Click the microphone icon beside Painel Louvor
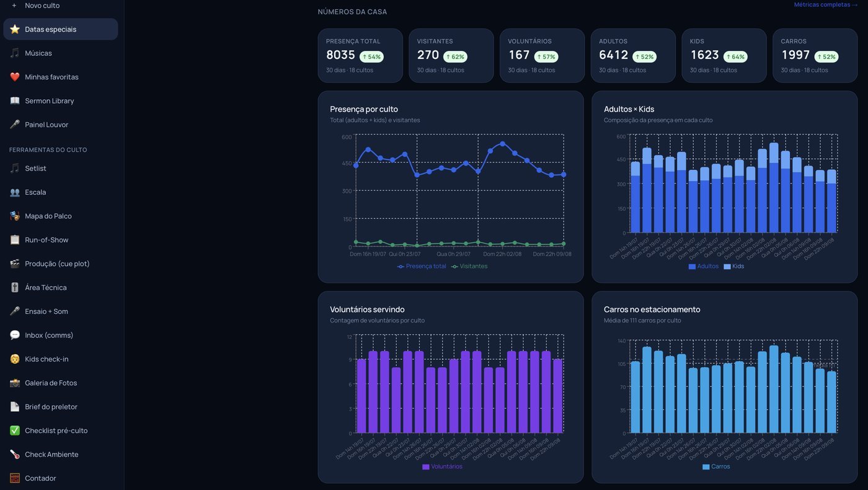Viewport: 868px width, 490px height. pyautogui.click(x=15, y=125)
